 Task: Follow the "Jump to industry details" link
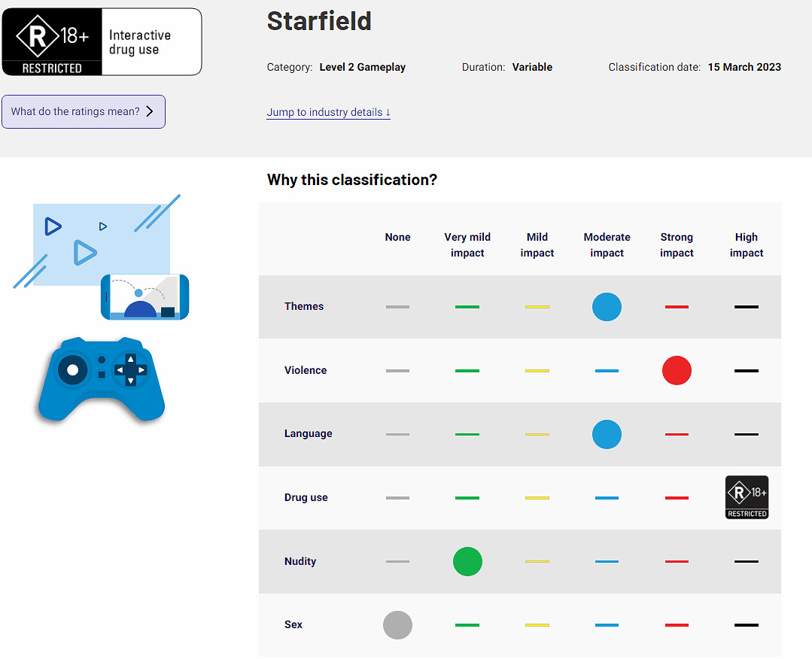click(328, 112)
